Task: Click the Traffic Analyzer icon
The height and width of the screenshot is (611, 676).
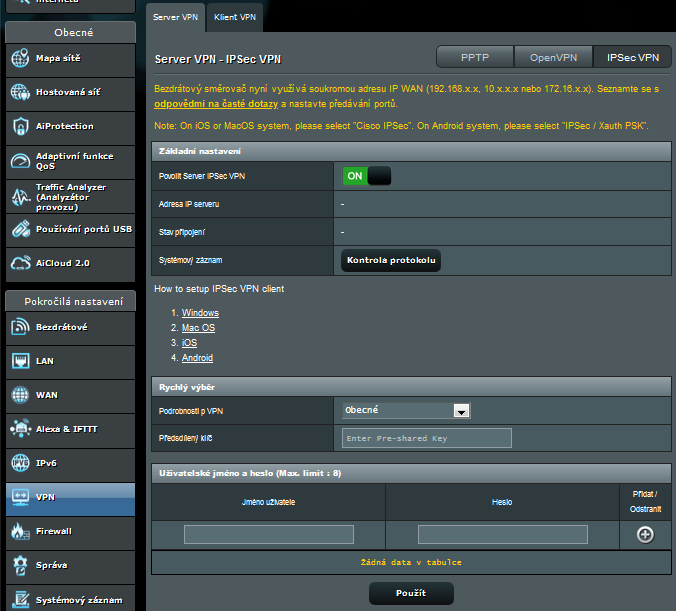Action: pyautogui.click(x=21, y=196)
